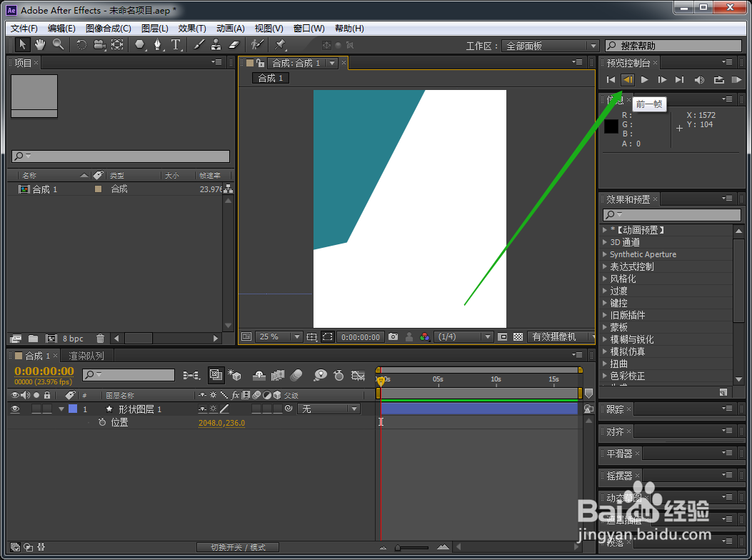
Task: Click the auto-keyframe stopwatch icon
Action: pos(339,375)
